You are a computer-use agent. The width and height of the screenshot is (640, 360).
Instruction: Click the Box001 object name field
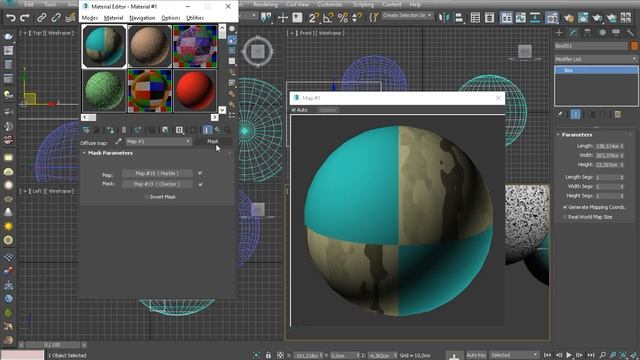click(591, 46)
